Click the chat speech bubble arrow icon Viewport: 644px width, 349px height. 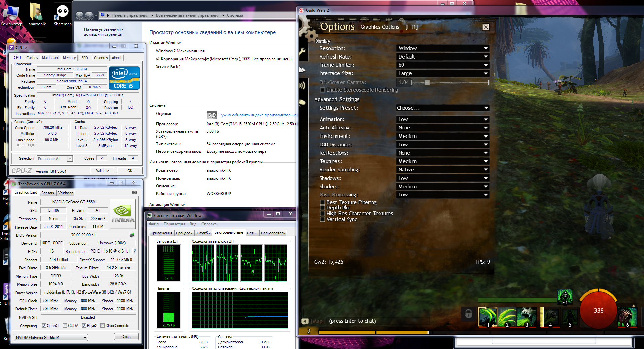pyautogui.click(x=305, y=321)
